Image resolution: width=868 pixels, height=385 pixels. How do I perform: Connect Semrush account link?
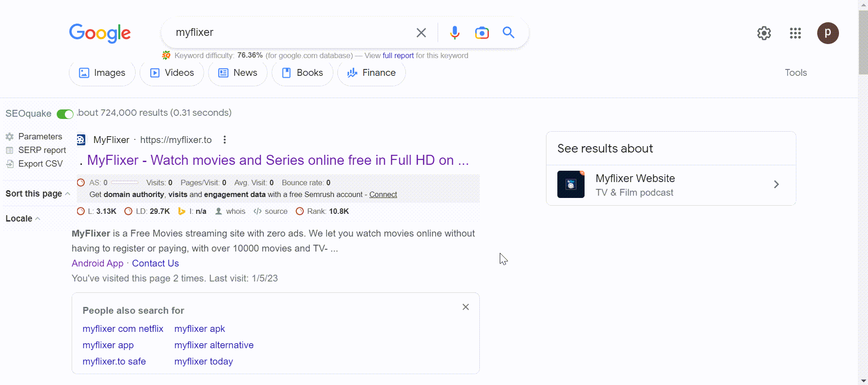tap(383, 194)
